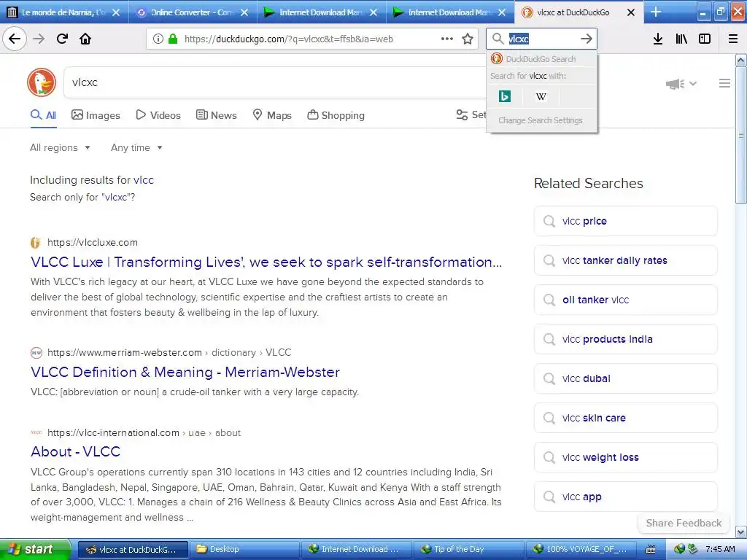747x560 pixels.
Task: Select the Images results tab
Action: point(96,115)
